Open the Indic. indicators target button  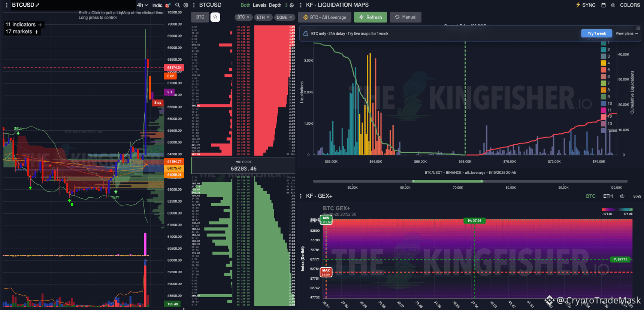[x=161, y=5]
